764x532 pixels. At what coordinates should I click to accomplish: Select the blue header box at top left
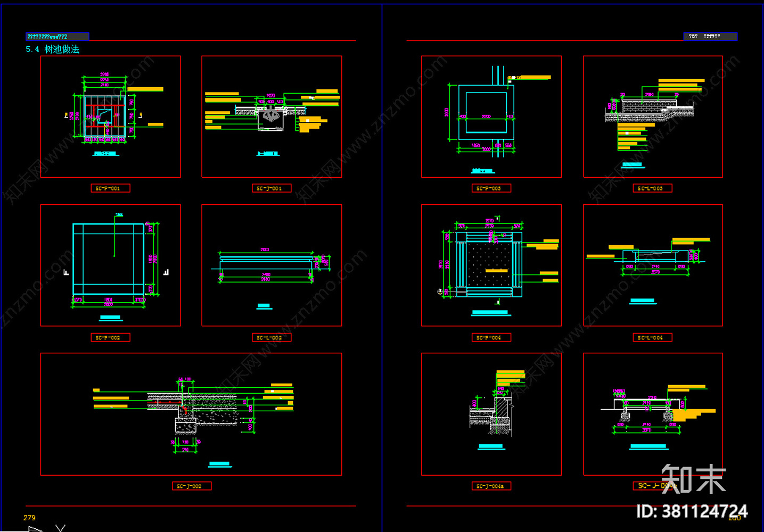[x=57, y=37]
